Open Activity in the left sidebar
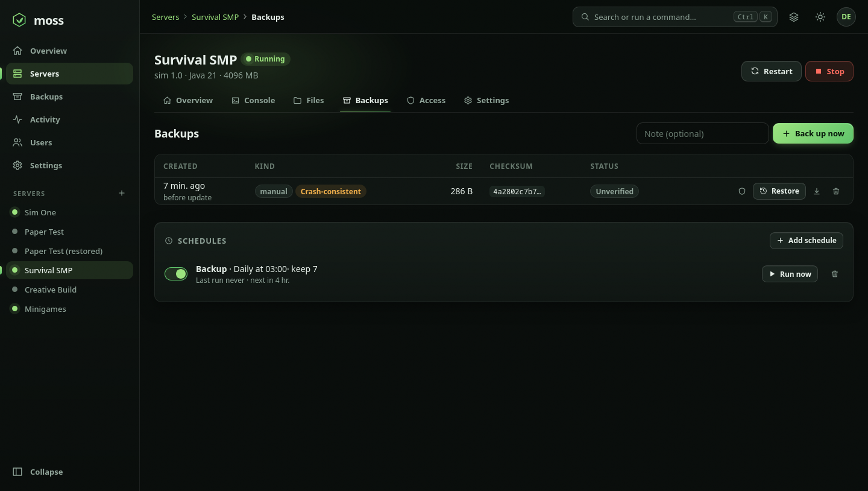Image resolution: width=868 pixels, height=491 pixels. click(69, 119)
